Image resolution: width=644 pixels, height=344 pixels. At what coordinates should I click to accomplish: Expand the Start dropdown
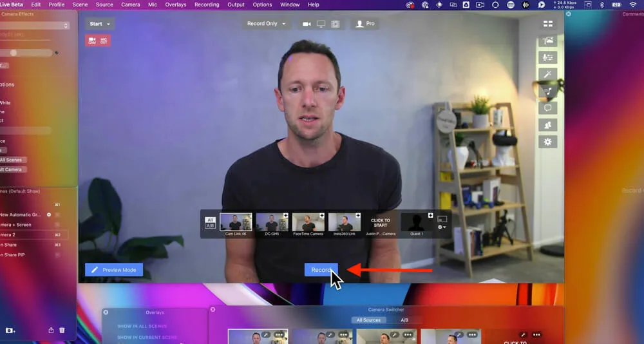click(100, 24)
